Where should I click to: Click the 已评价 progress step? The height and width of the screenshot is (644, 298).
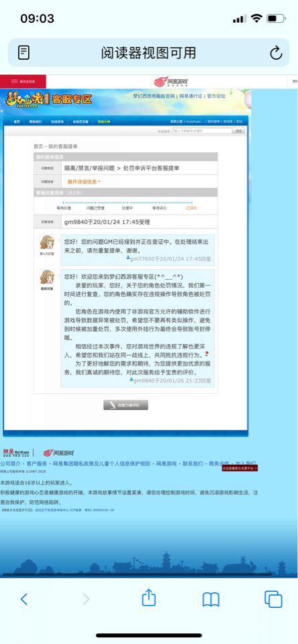click(191, 208)
